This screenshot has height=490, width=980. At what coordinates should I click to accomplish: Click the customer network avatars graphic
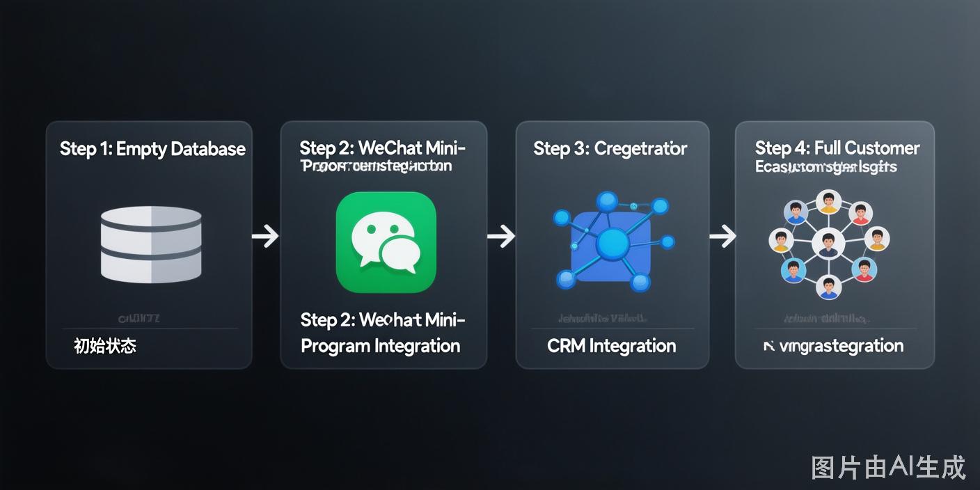[828, 244]
